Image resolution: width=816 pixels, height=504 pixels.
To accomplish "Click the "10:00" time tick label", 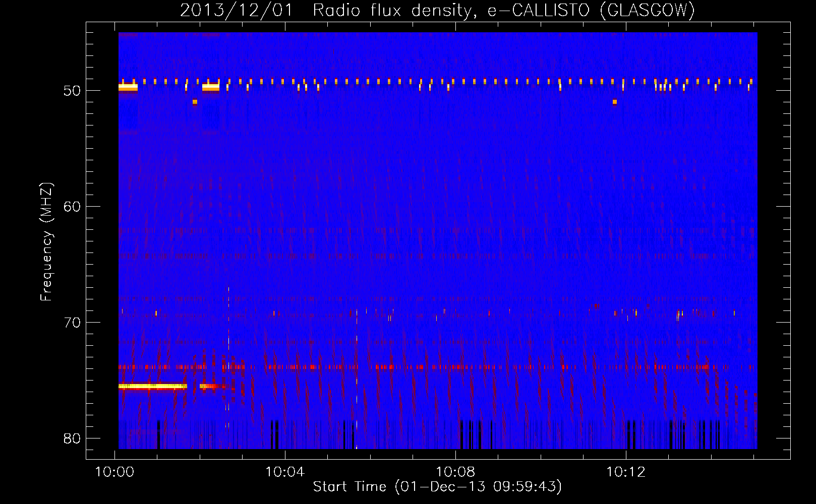I will 115,472.
